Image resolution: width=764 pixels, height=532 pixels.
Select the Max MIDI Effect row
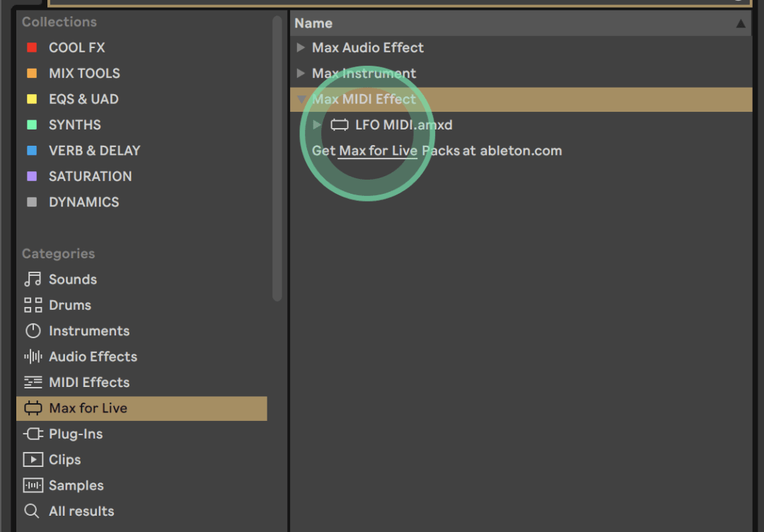[521, 99]
